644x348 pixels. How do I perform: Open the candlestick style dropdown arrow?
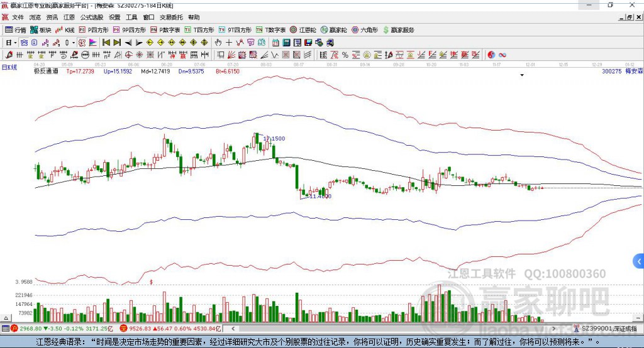pyautogui.click(x=74, y=43)
